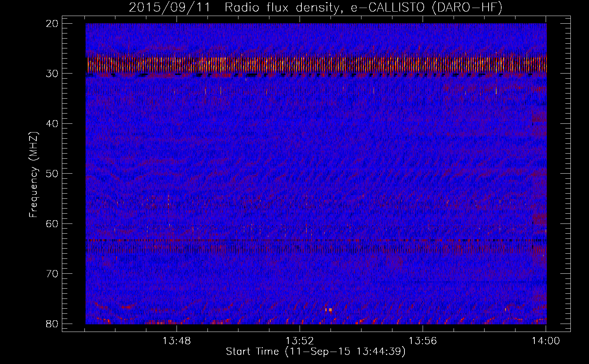Click the 40 frequency tick label
Screen dimensions: 589x364
click(x=52, y=123)
